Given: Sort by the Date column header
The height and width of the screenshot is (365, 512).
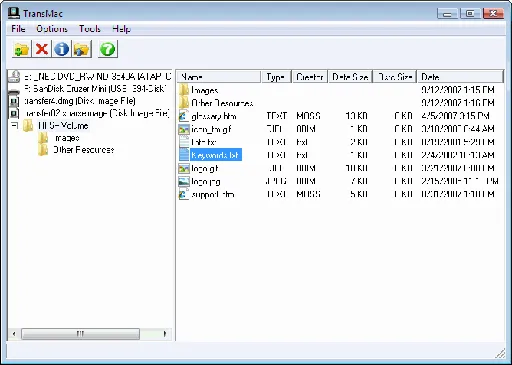Looking at the screenshot, I should 460,77.
